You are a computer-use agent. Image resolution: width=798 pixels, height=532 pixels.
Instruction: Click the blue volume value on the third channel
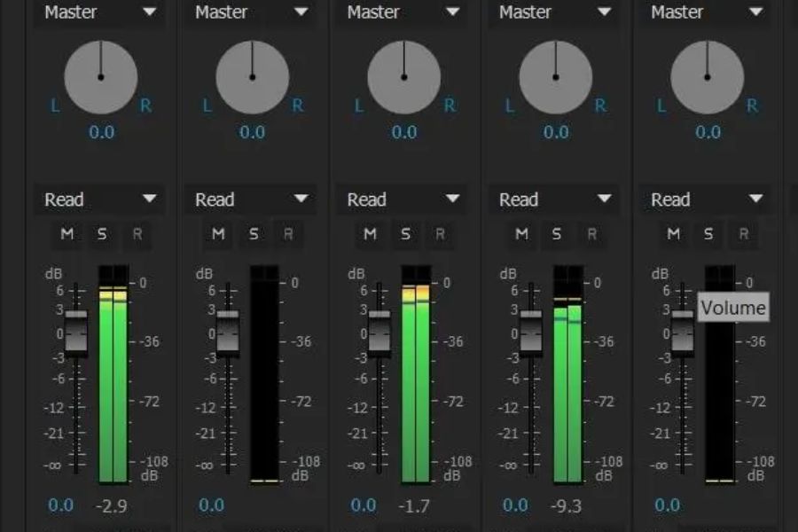point(364,505)
